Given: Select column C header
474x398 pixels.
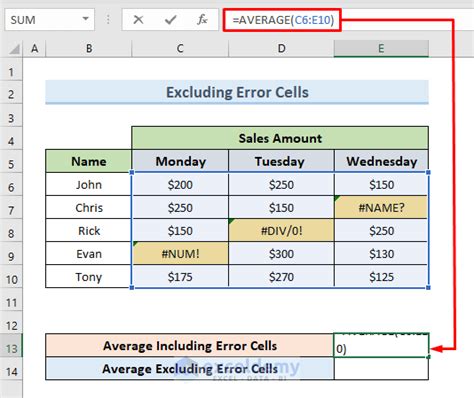Looking at the screenshot, I should [x=180, y=49].
